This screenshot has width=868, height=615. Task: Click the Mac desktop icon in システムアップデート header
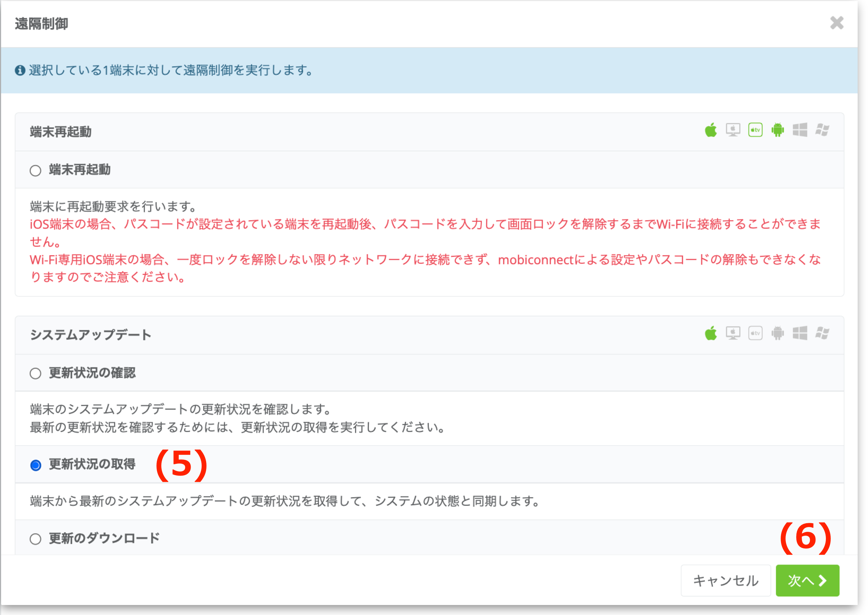pos(733,333)
